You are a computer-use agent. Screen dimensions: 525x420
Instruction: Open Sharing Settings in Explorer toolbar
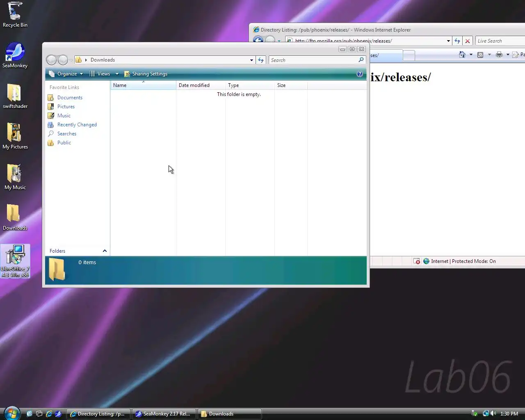[x=146, y=74]
